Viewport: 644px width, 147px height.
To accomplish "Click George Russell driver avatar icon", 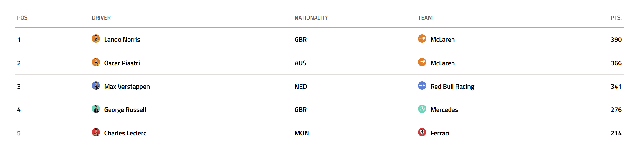I will 96,109.
